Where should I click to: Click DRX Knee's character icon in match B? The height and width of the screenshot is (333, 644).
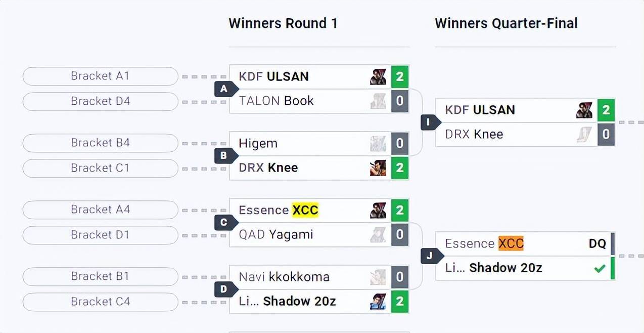(x=378, y=168)
